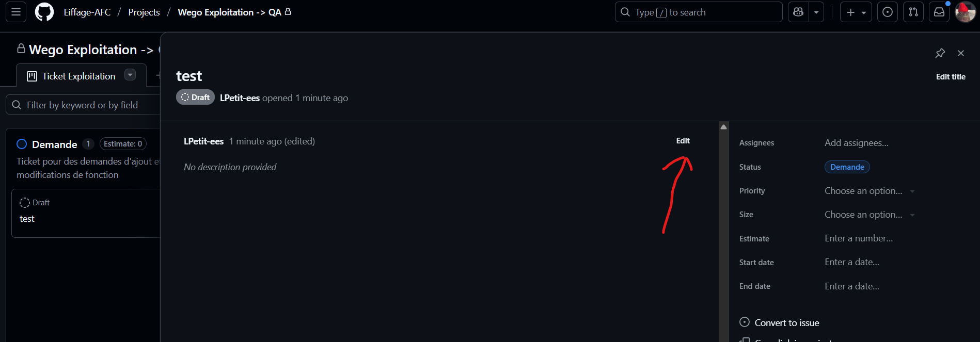This screenshot has height=342, width=980.
Task: Expand the Copilot dropdown arrow
Action: pyautogui.click(x=816, y=12)
